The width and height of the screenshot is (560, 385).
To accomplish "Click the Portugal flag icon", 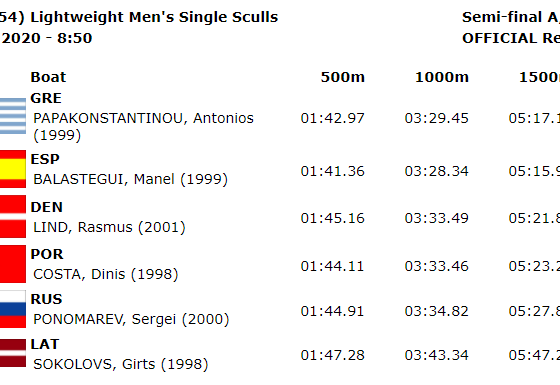I will (13, 264).
